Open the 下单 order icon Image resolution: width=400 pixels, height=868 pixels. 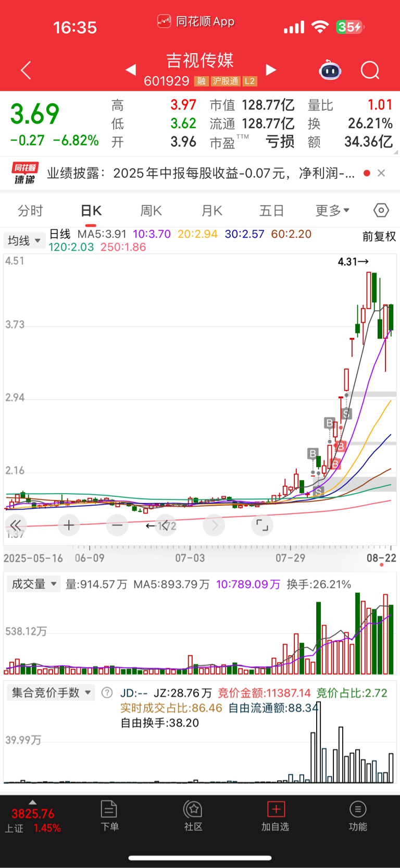109,816
